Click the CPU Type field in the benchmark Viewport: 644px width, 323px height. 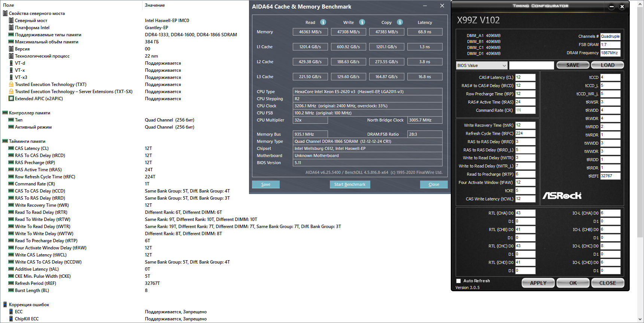click(x=367, y=92)
